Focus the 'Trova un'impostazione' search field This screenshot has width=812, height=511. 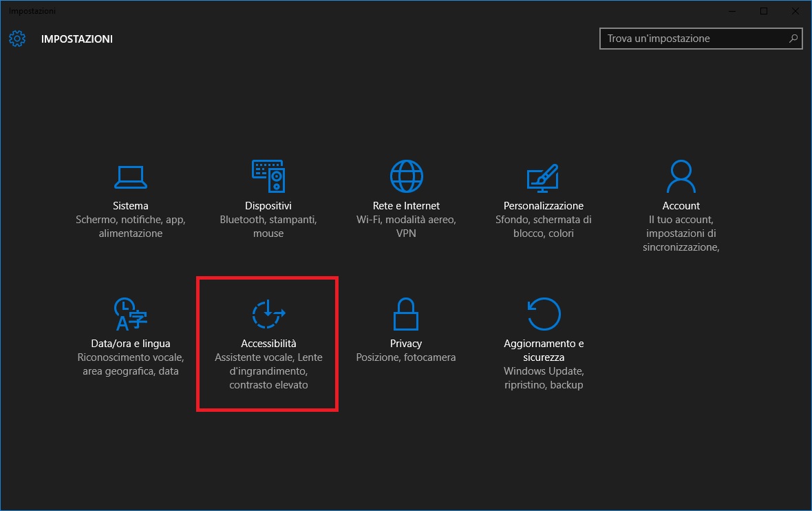(695, 39)
